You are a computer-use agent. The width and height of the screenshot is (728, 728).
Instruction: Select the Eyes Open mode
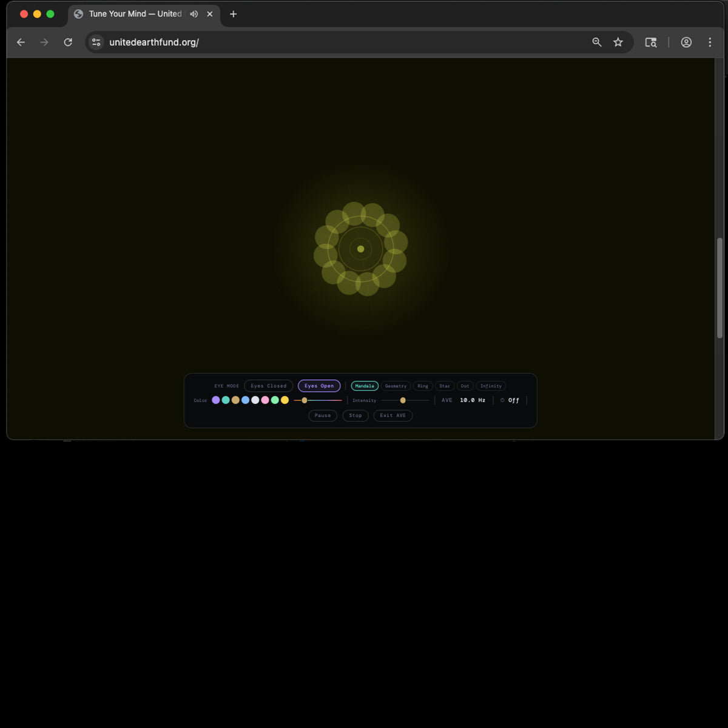[x=319, y=386]
